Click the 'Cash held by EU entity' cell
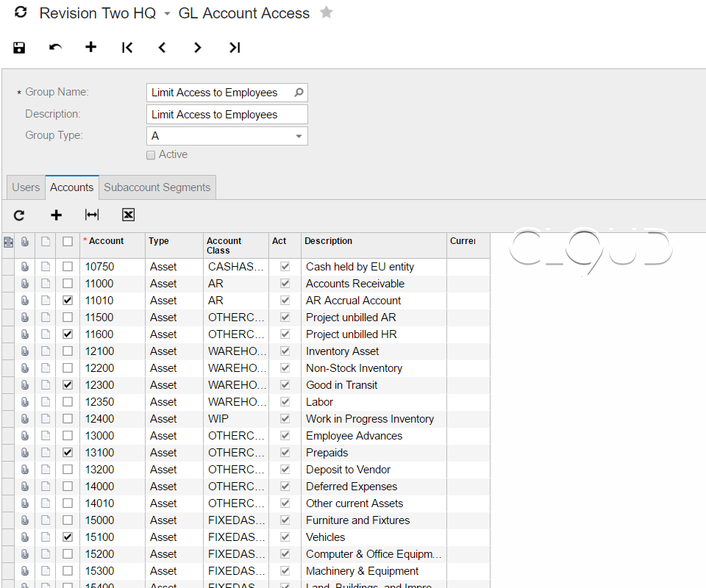Viewport: 706px width, 588px height. pos(374,267)
